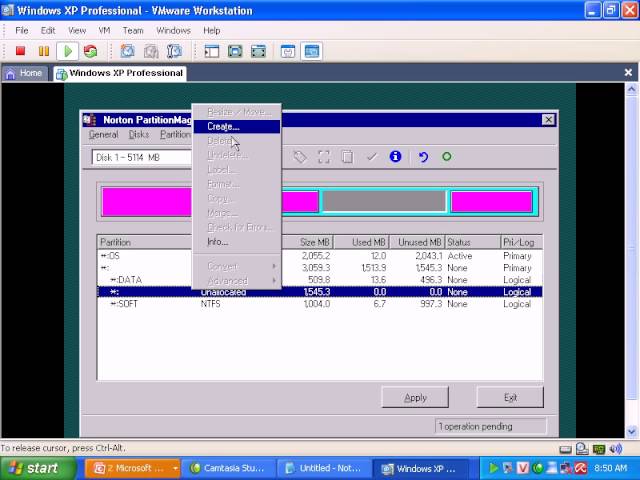This screenshot has width=640, height=480.
Task: Select the extended partition row sized 3,059.3
Action: coord(320,268)
